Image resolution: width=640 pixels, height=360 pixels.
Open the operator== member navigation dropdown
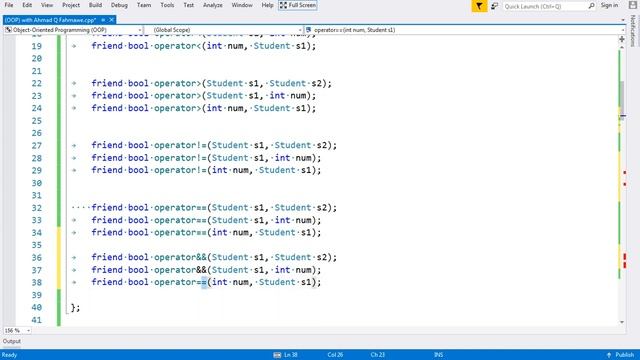click(465, 30)
